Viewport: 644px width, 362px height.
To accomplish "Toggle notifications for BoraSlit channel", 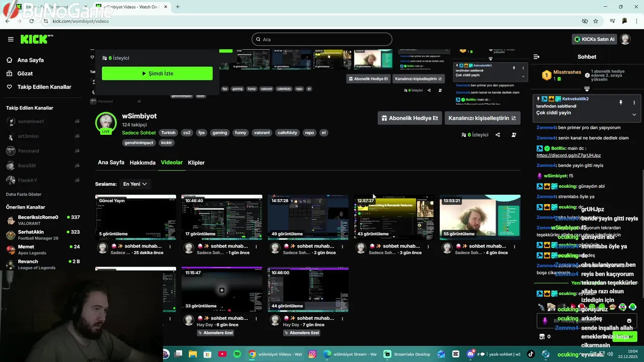I will tap(77, 165).
